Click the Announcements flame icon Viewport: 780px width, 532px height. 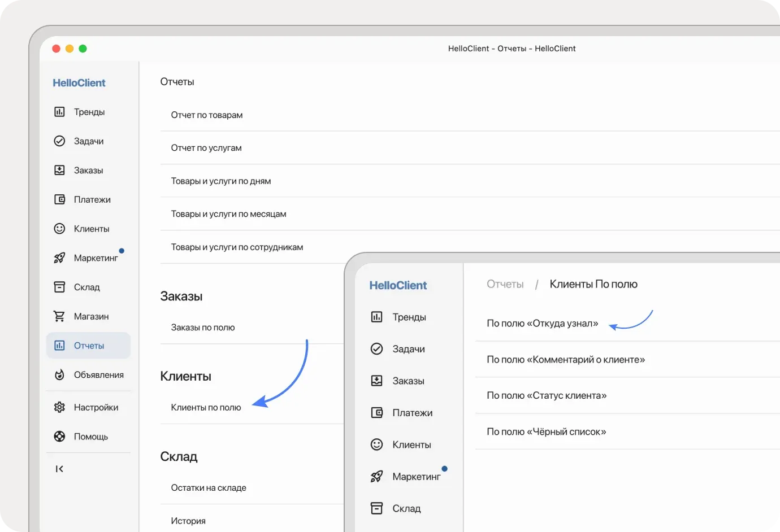pos(59,375)
